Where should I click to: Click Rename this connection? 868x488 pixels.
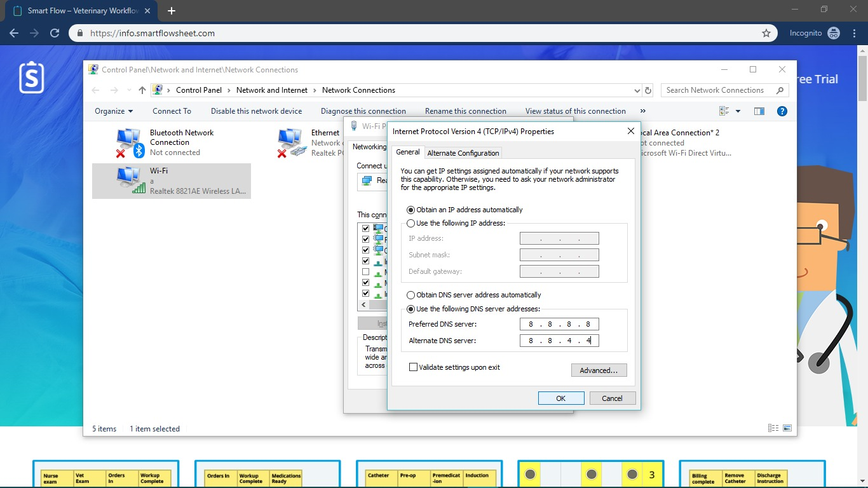(466, 111)
